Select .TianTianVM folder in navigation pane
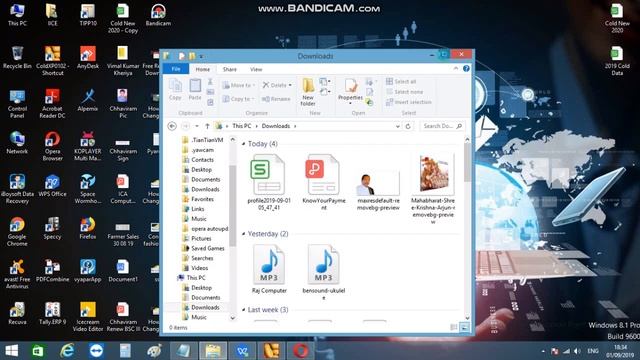Screen dimensions: 640x360 point(203,140)
